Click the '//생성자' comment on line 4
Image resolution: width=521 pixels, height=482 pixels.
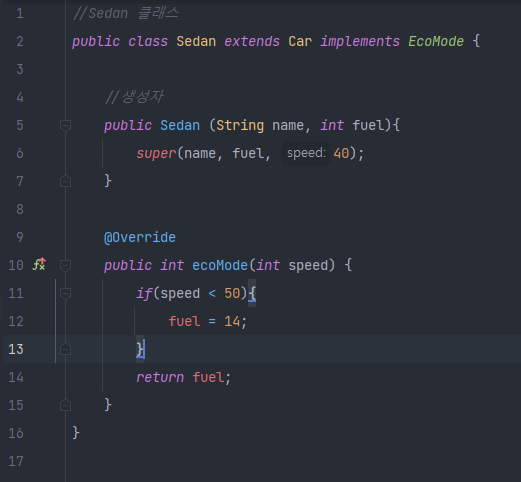pos(134,97)
